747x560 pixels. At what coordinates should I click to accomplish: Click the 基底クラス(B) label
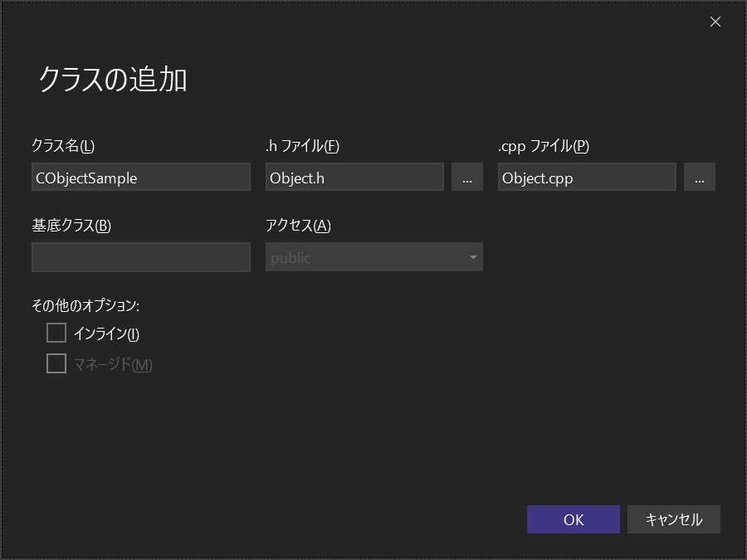pos(71,226)
